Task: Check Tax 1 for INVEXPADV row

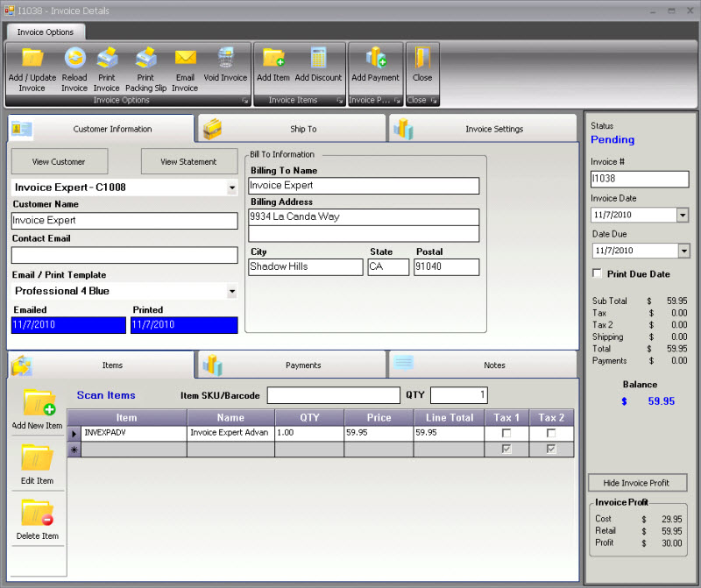Action: pos(506,433)
